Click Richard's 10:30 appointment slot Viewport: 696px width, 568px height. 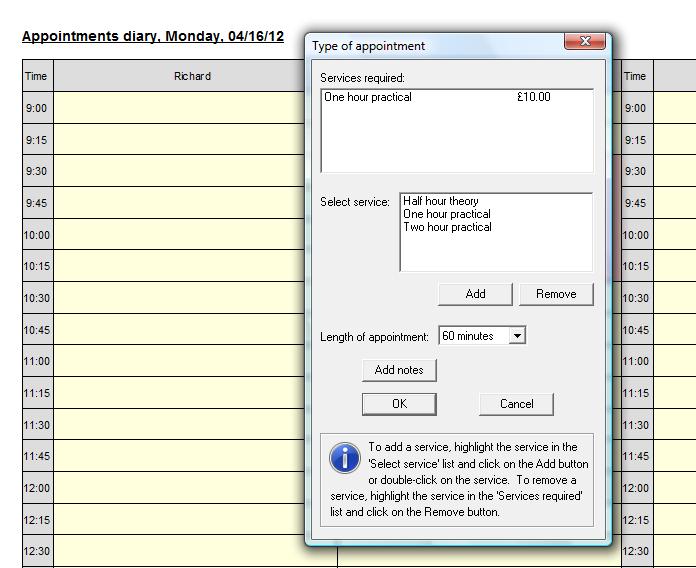tap(178, 298)
